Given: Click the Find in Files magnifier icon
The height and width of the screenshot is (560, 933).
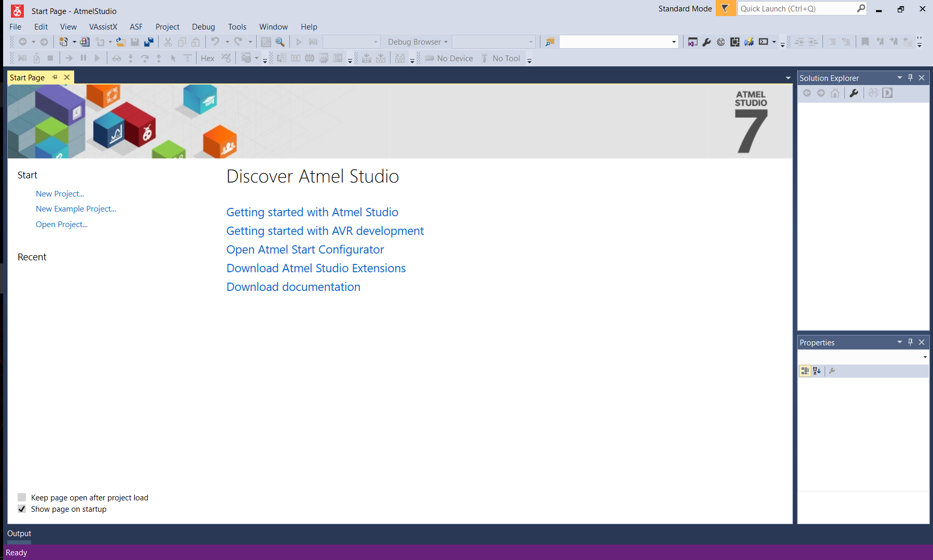Looking at the screenshot, I should (280, 42).
